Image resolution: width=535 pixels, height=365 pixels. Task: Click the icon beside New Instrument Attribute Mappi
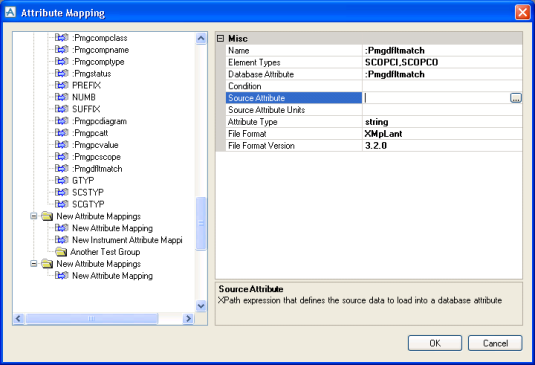61,240
